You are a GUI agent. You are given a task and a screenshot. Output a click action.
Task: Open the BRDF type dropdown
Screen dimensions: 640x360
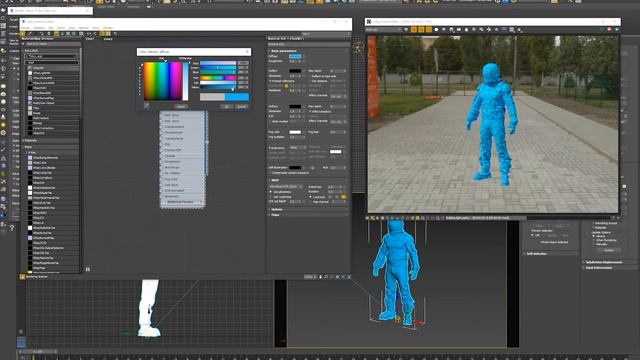click(x=285, y=187)
